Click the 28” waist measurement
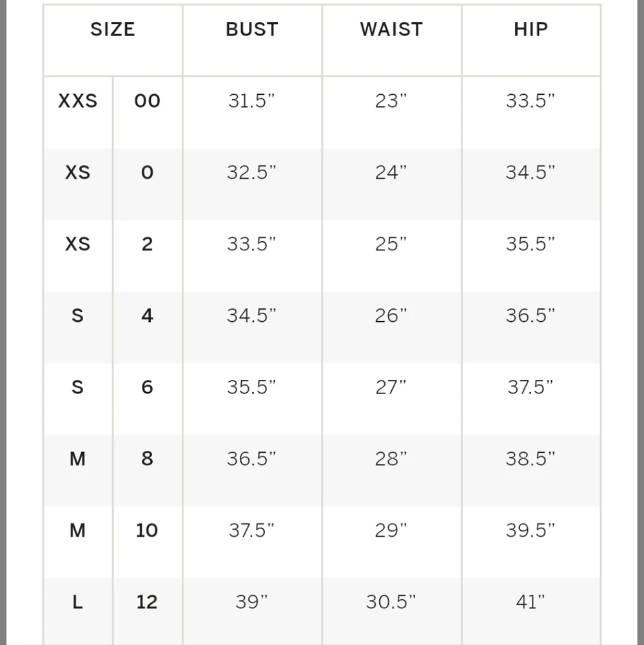 click(391, 459)
